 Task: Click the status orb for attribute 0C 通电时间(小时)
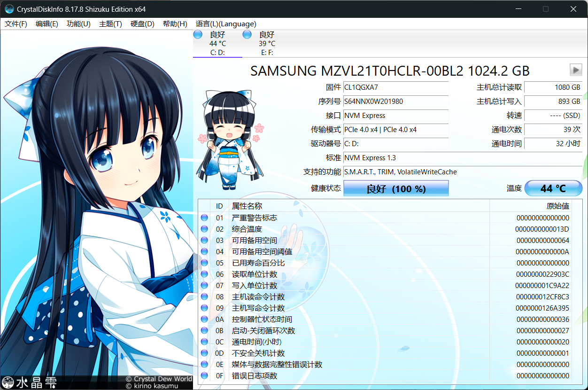(204, 342)
